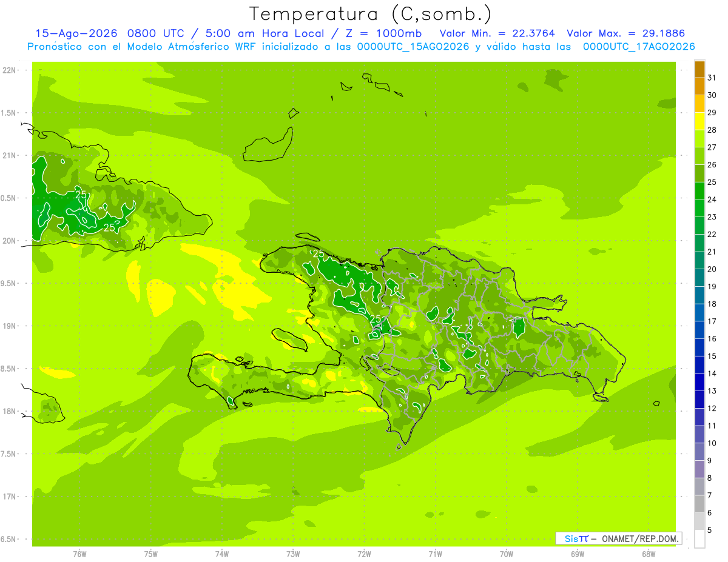The width and height of the screenshot is (728, 562).
Task: Click the "68W" longitude axis label
Action: (649, 554)
